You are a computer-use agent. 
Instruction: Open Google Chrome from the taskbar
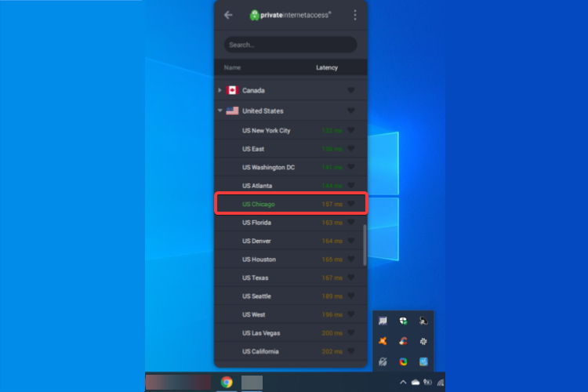227,383
